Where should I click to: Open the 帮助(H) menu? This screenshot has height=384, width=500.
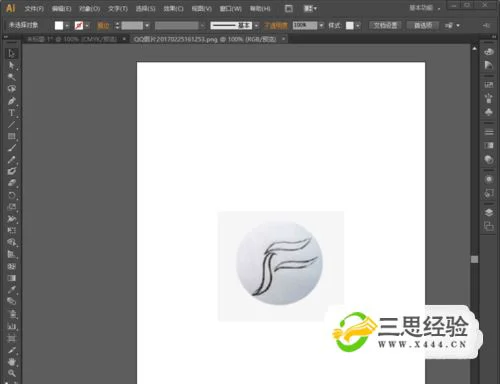click(x=260, y=8)
